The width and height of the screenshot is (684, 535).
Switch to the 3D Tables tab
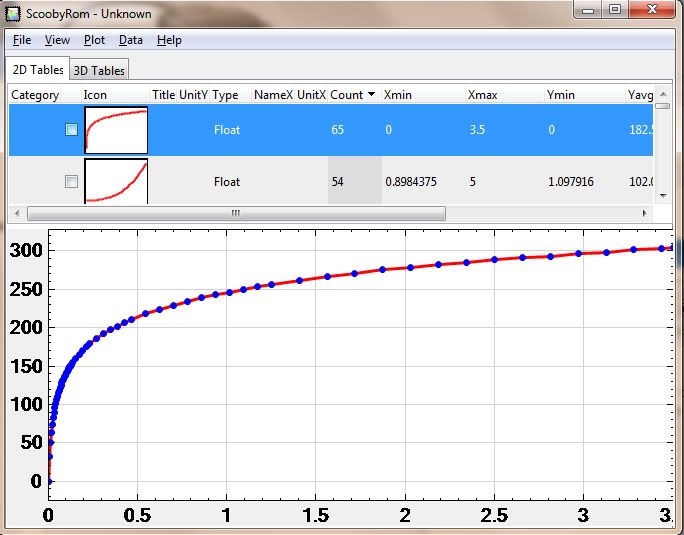(99, 71)
